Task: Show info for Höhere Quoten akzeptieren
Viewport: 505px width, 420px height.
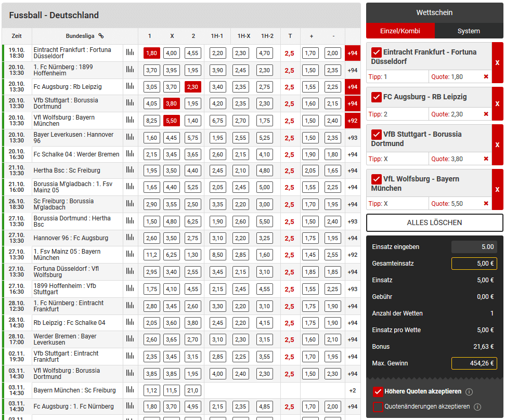Action: (469, 392)
